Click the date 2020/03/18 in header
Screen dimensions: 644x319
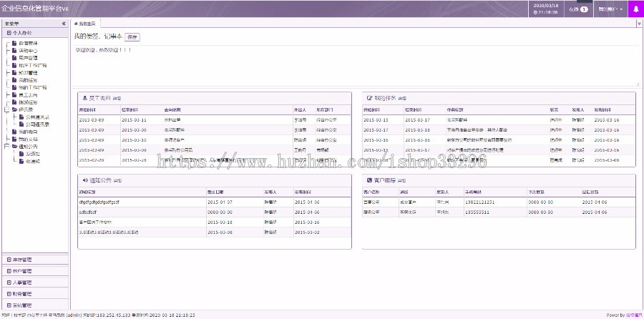click(x=546, y=6)
